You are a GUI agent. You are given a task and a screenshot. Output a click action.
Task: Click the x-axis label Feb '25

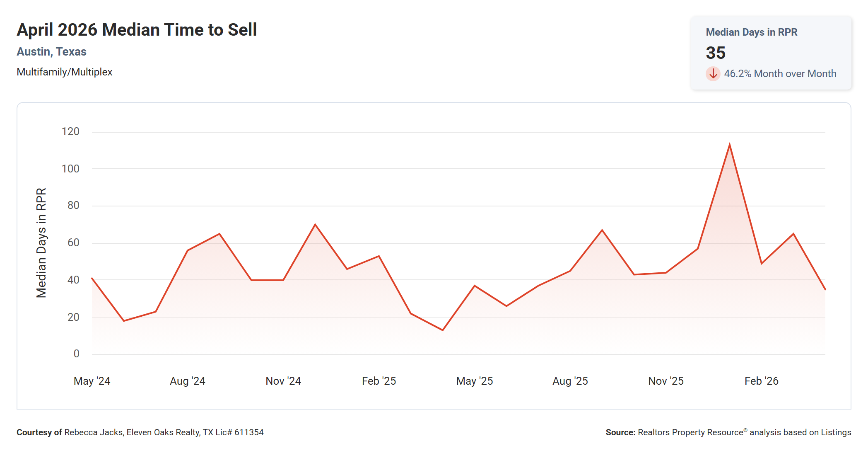coord(379,381)
